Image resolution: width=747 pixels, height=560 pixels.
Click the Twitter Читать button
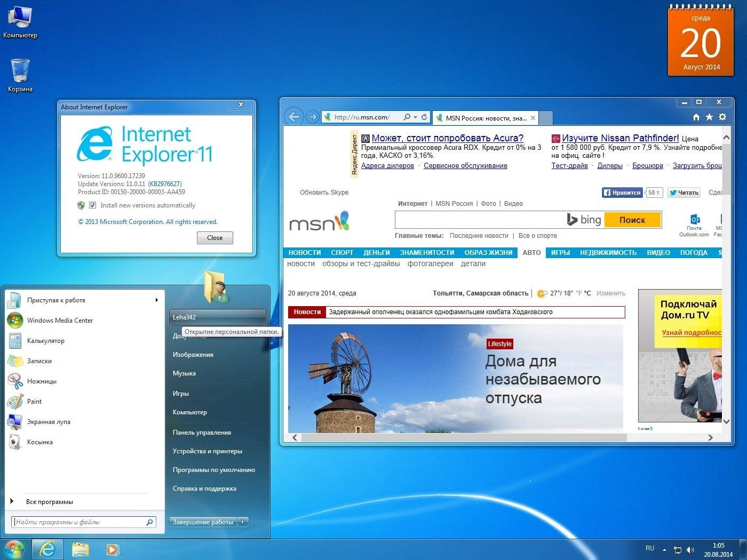point(684,193)
